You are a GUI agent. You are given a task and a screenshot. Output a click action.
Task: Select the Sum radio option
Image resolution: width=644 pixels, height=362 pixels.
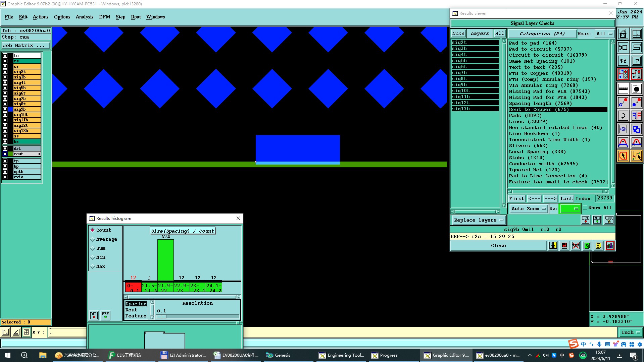click(x=98, y=248)
